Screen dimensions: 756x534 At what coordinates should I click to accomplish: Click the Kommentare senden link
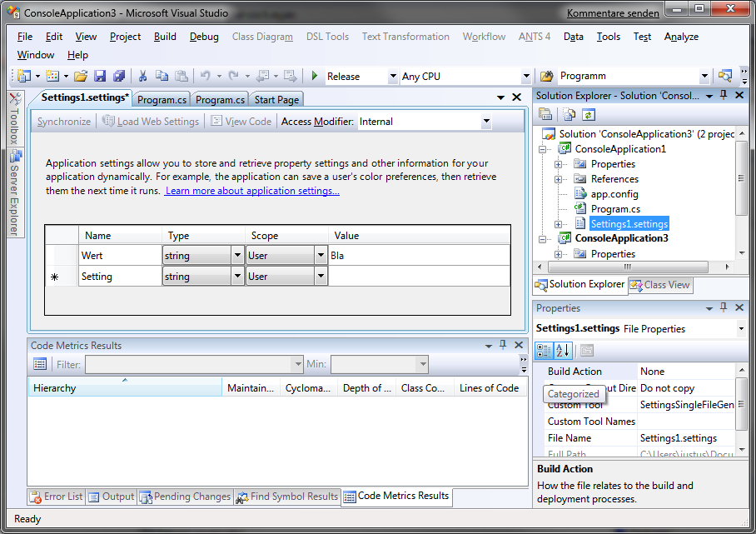tap(613, 13)
